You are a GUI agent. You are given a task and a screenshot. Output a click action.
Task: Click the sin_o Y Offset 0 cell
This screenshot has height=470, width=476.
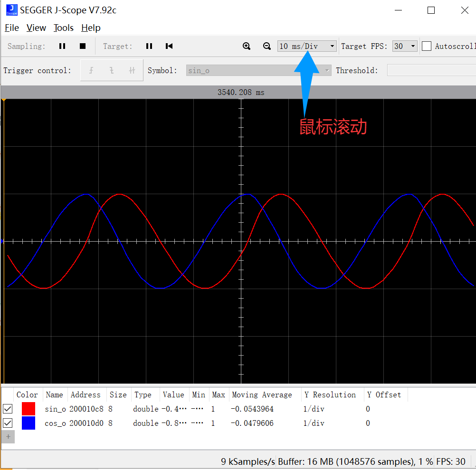[x=368, y=409]
